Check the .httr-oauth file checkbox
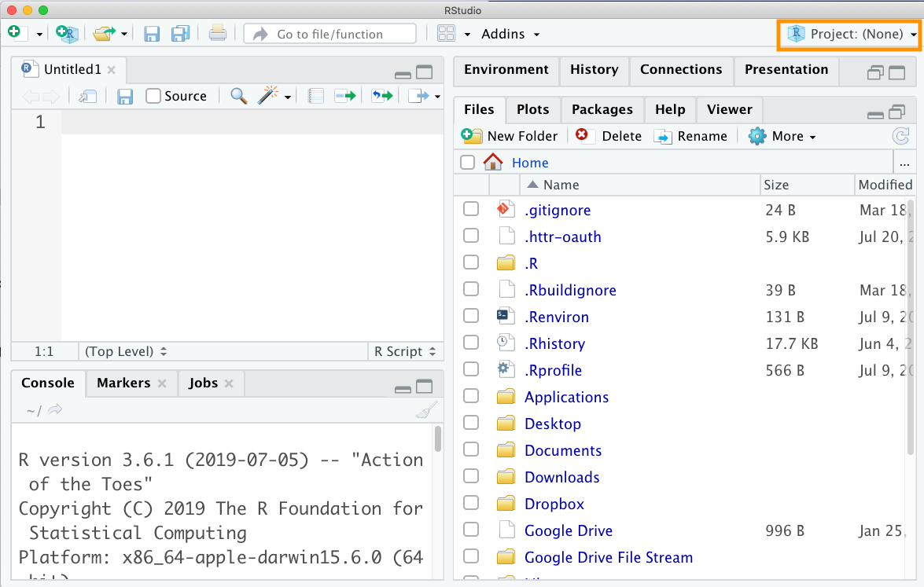Image resolution: width=924 pixels, height=587 pixels. 471,236
